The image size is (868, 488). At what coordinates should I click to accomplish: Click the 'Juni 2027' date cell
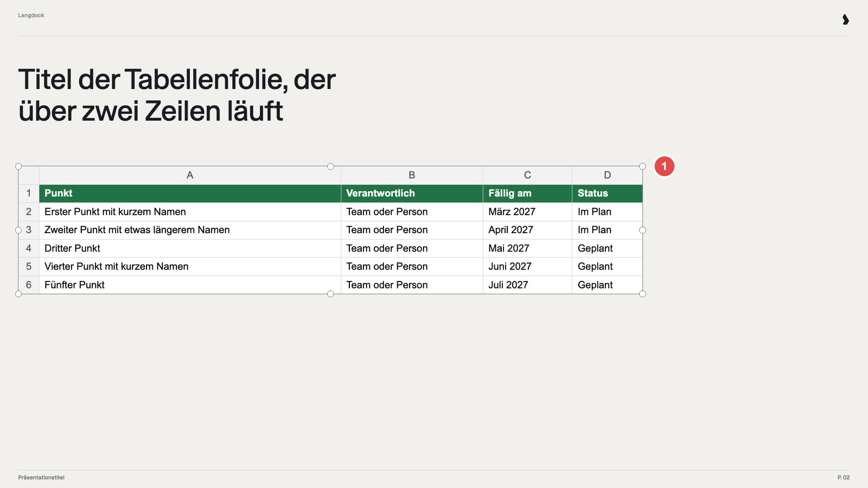pyautogui.click(x=527, y=267)
